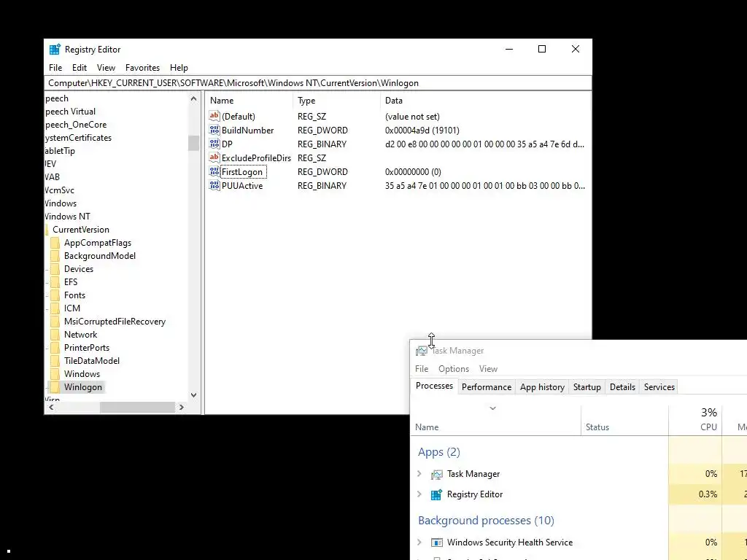Click the ICM folder icon

(x=55, y=308)
